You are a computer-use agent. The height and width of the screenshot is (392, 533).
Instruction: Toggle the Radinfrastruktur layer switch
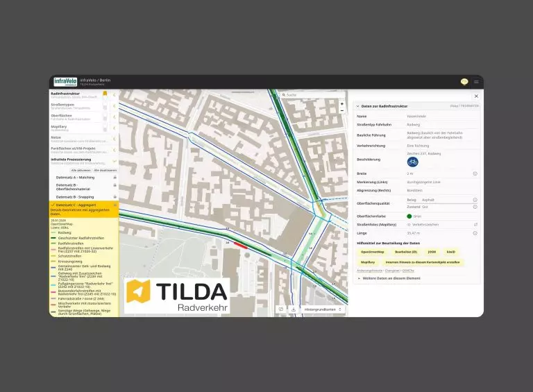tap(105, 94)
